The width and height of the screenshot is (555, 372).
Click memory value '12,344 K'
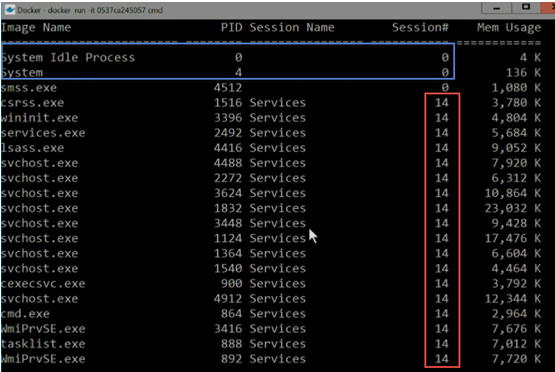click(x=513, y=298)
